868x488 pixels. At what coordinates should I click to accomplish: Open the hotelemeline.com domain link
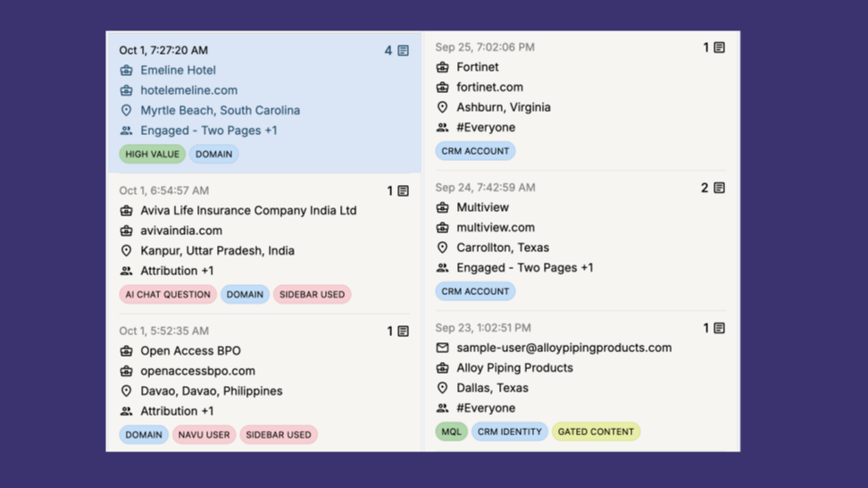pyautogui.click(x=188, y=90)
